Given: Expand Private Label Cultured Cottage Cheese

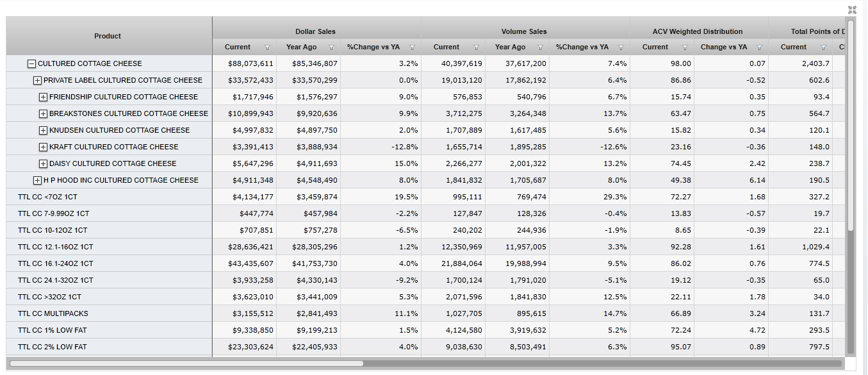Looking at the screenshot, I should coord(37,81).
